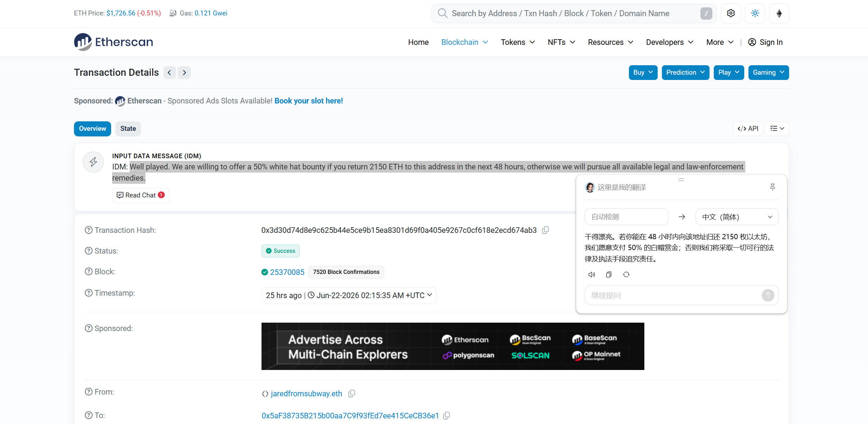Expand the Gaming dropdown
868x424 pixels.
click(x=768, y=73)
